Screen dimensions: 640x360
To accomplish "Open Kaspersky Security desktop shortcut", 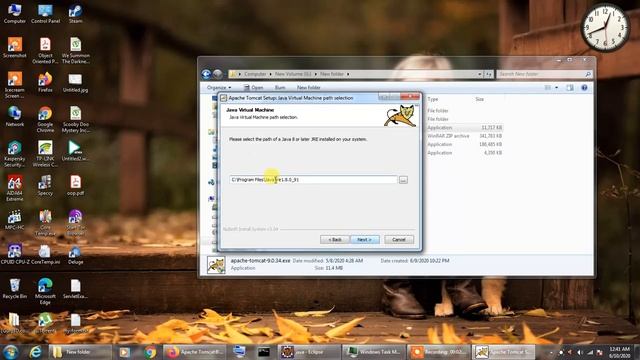I will (15, 153).
